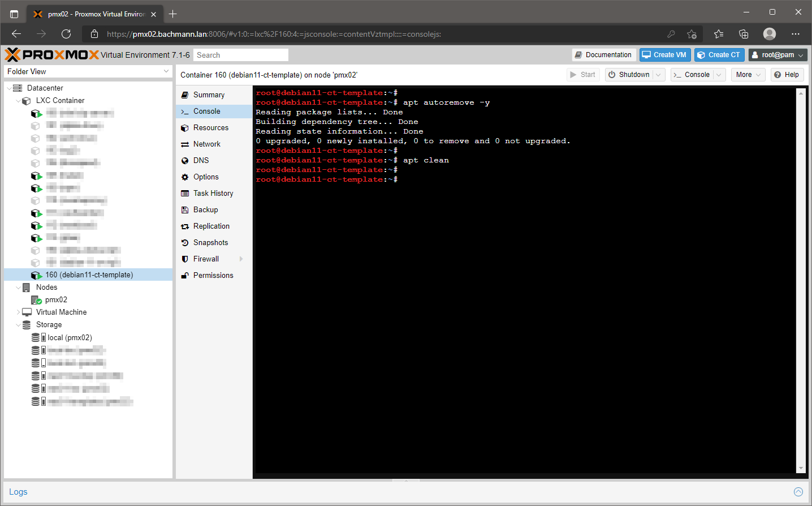Switch to the Summary view
The width and height of the screenshot is (812, 506).
tap(207, 95)
